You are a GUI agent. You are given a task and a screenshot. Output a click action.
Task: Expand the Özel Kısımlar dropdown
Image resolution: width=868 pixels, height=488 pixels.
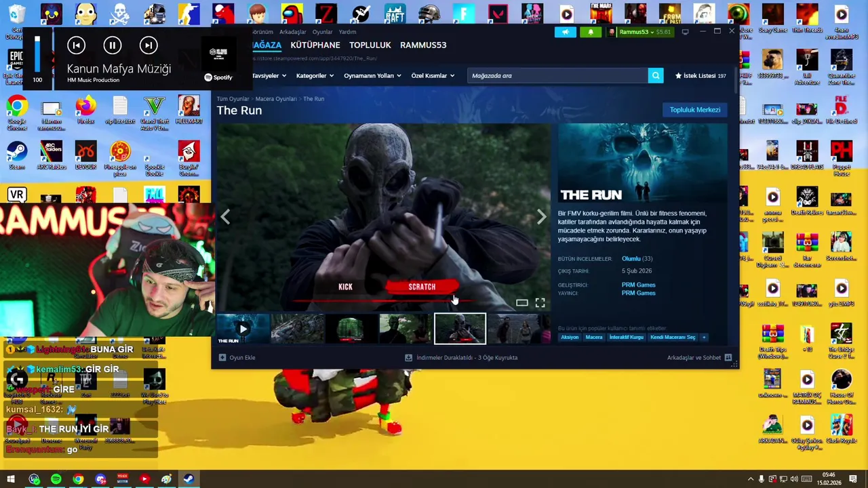tap(433, 76)
